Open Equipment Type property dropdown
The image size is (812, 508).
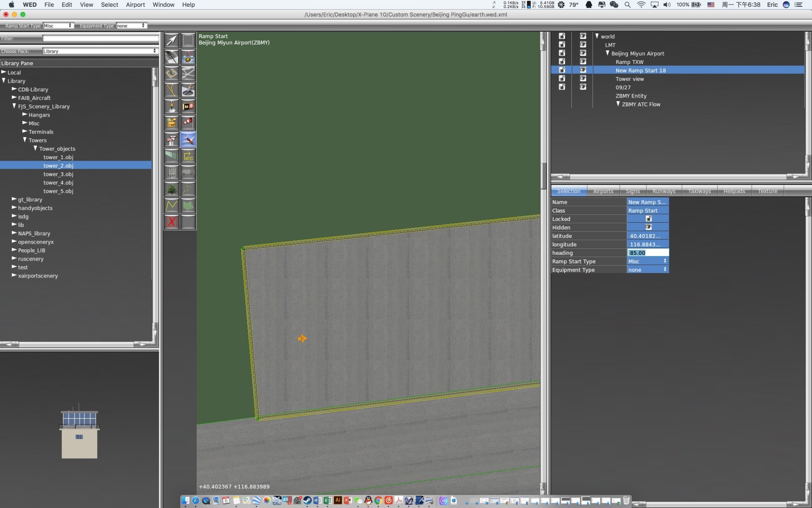coord(648,270)
